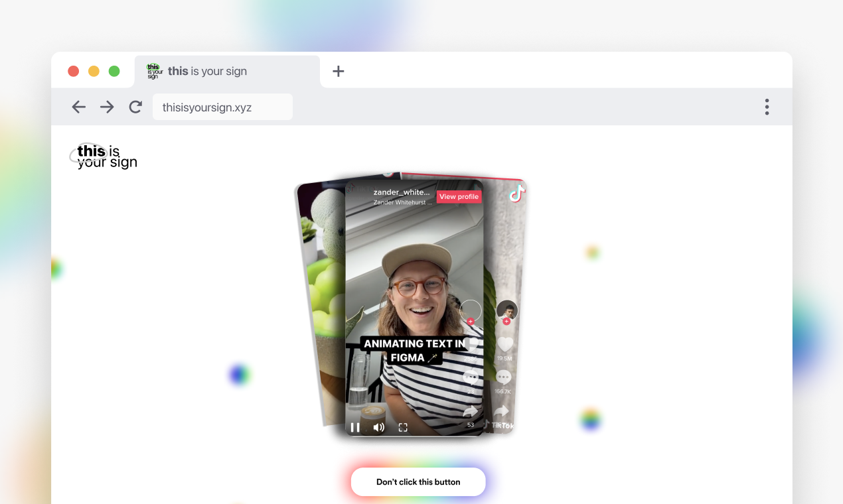Open the zander_white... username link

coord(402,192)
